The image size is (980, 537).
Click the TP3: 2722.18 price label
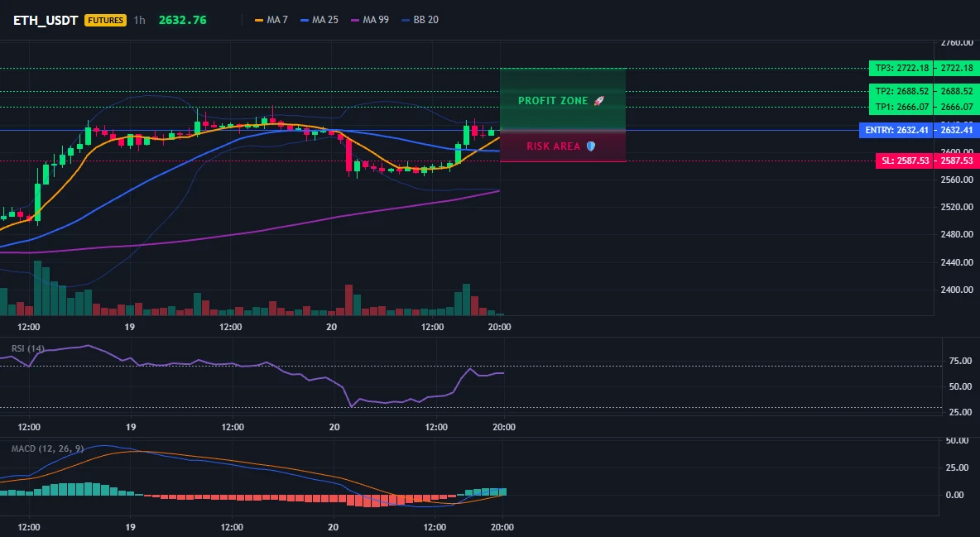901,68
